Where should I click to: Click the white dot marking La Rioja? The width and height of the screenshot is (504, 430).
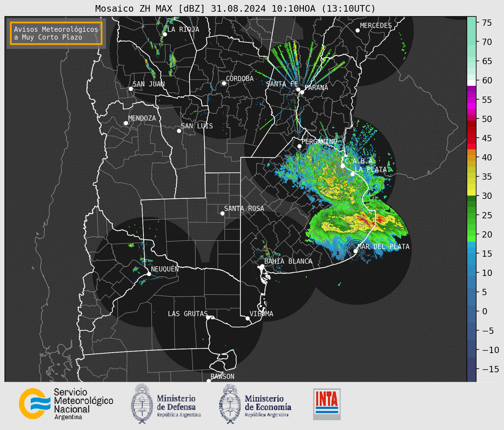(x=165, y=34)
